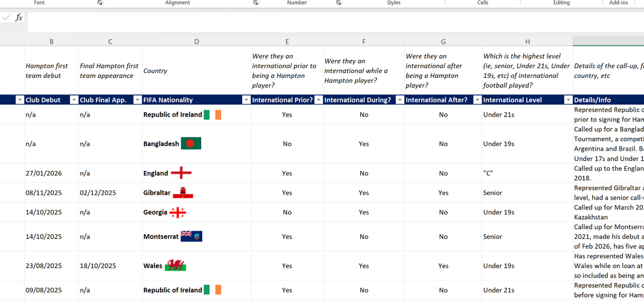Open the International During? filter dropdown
The height and width of the screenshot is (305, 644).
(399, 100)
